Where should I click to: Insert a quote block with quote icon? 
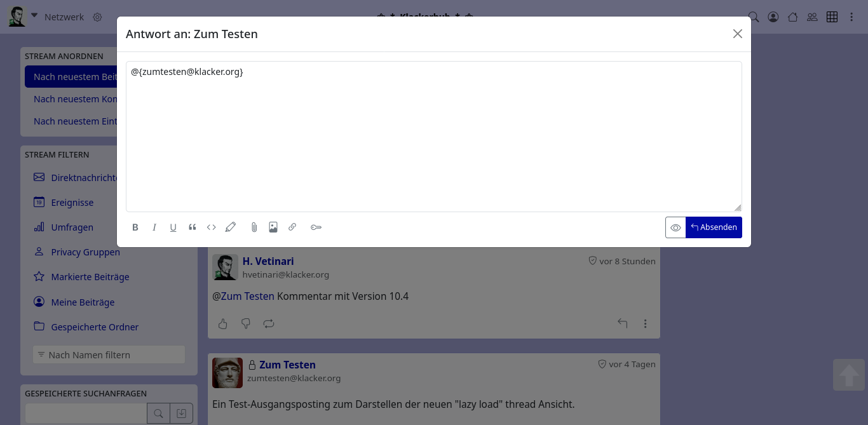193,227
